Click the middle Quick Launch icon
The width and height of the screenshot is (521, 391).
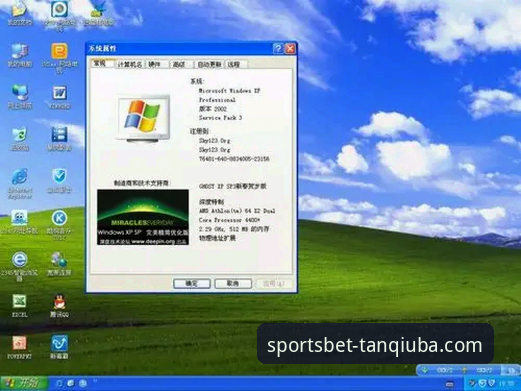71,384
